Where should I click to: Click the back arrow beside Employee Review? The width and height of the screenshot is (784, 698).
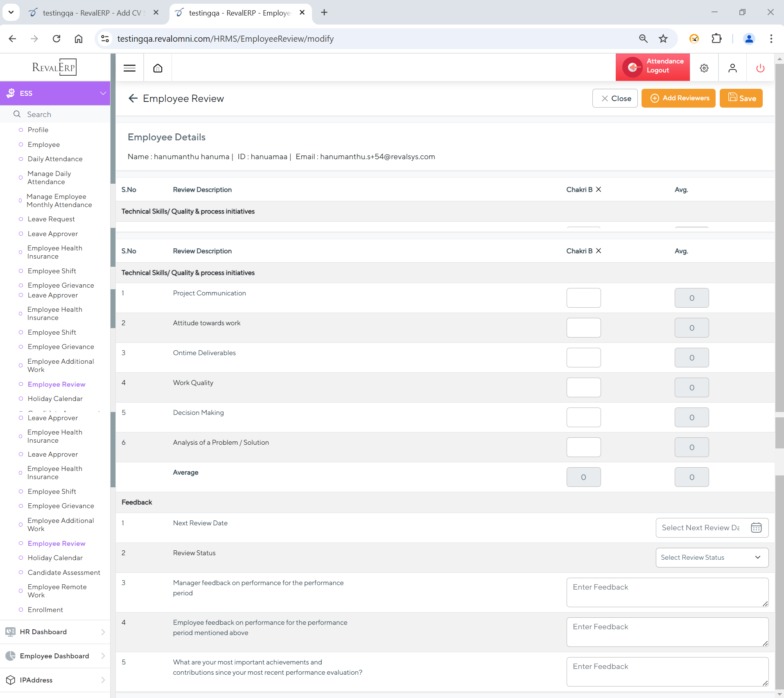[133, 99]
